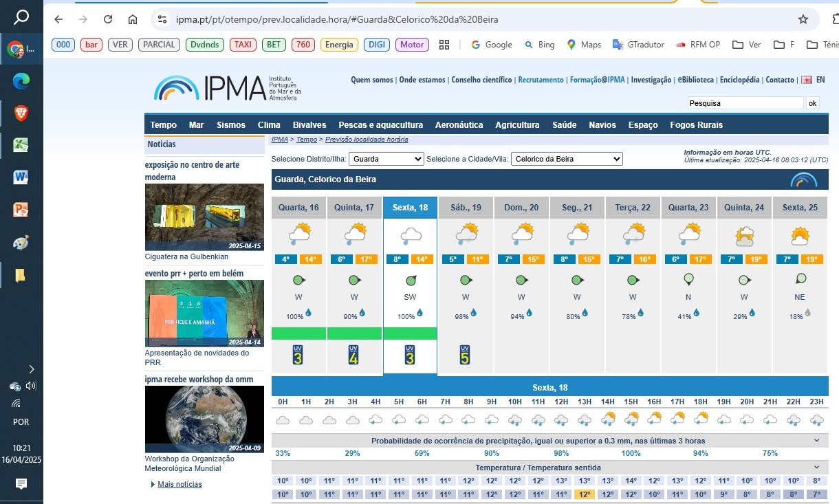Image resolution: width=839 pixels, height=504 pixels.
Task: Select the Quarta, 16 day tab
Action: point(298,208)
